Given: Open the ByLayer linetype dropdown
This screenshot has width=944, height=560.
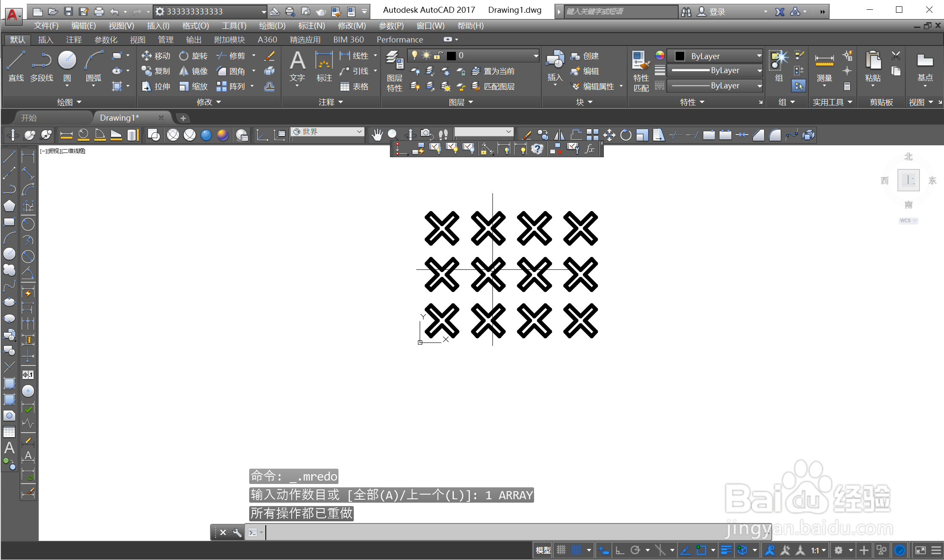Looking at the screenshot, I should coord(715,86).
